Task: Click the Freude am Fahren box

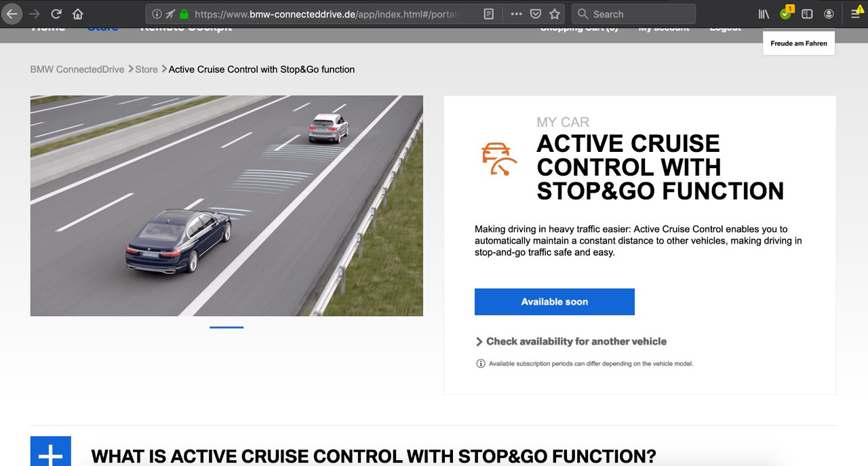Action: coord(799,43)
